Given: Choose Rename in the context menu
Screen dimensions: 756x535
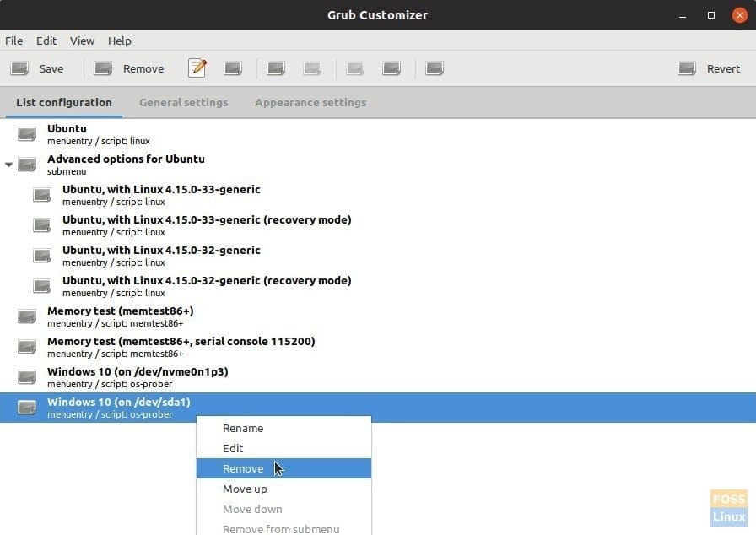Looking at the screenshot, I should [284, 428].
